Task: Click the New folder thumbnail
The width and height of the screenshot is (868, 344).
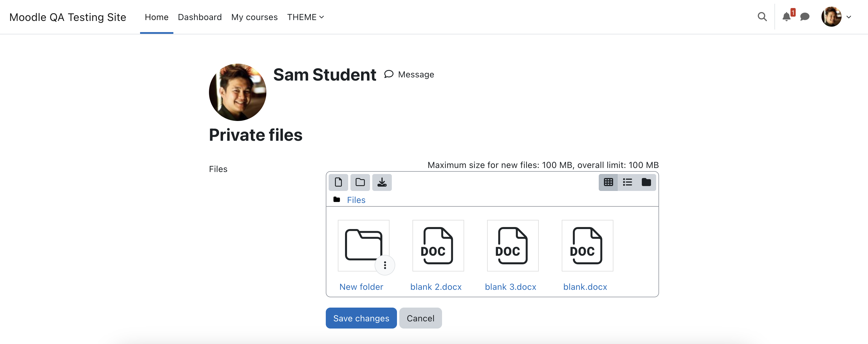Action: point(363,245)
